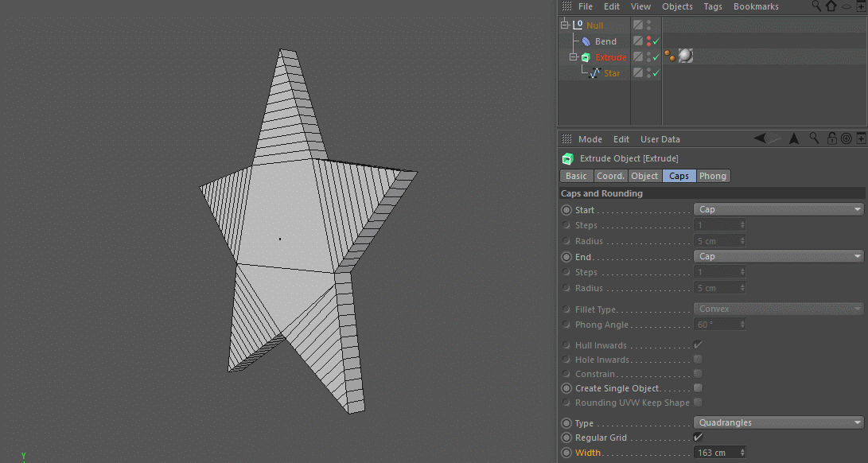Open the End cap type dropdown
The image size is (868, 463).
(778, 257)
